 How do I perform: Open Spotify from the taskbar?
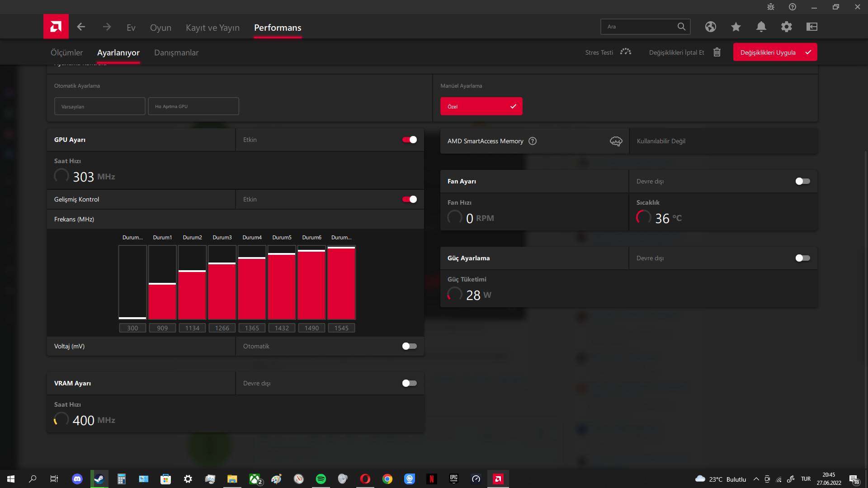(321, 479)
